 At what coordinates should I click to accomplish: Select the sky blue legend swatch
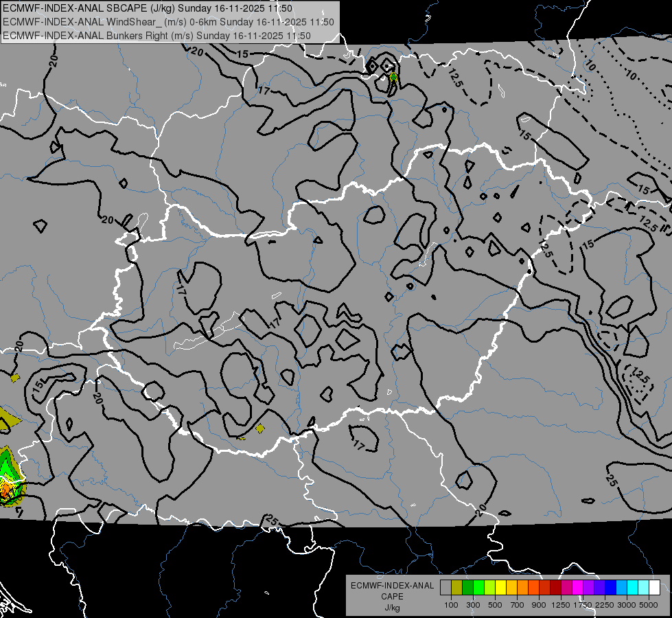[622, 588]
